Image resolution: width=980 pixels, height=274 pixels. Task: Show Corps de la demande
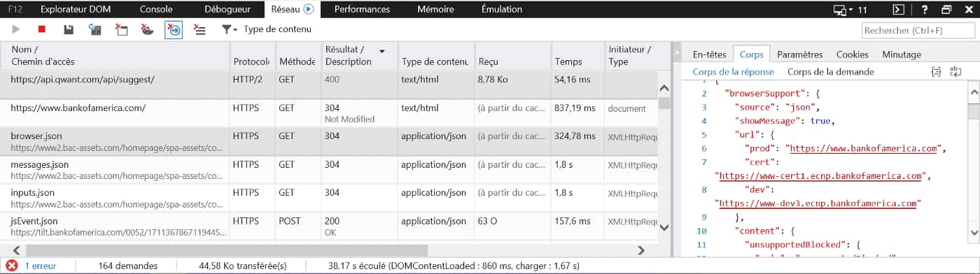830,71
